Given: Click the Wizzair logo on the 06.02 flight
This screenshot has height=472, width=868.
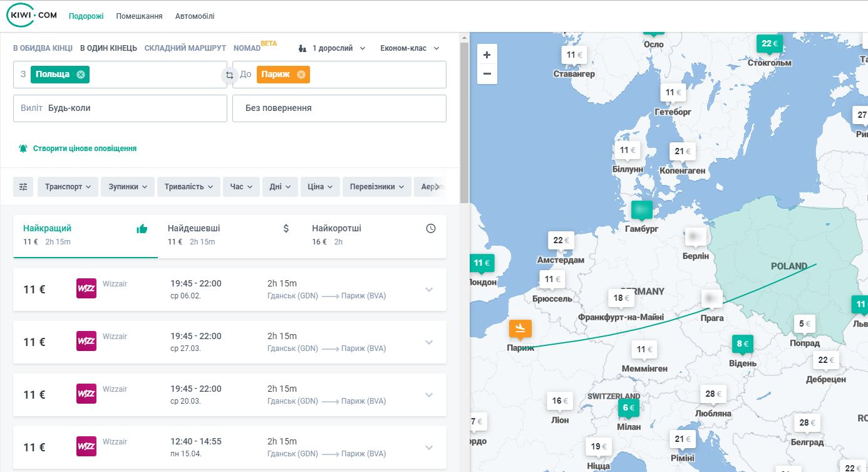Looking at the screenshot, I should tap(86, 288).
